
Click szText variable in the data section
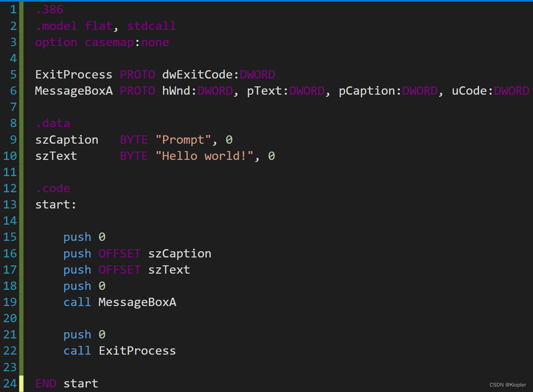click(56, 156)
